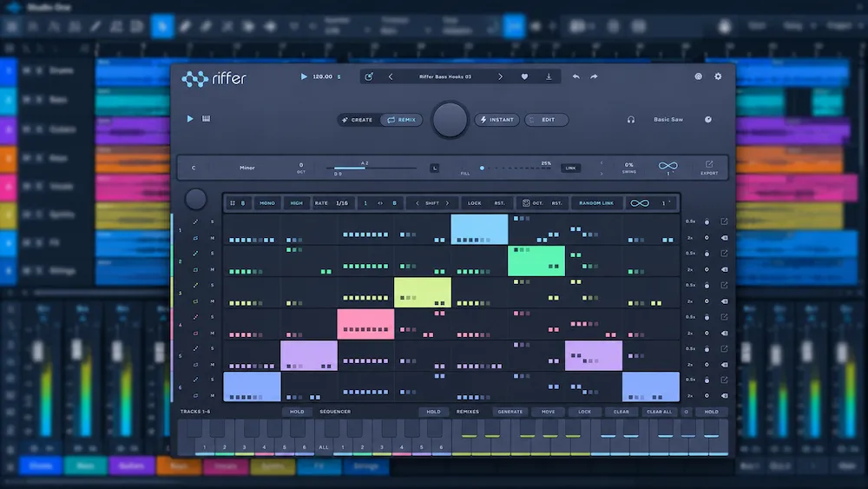Click the MOVE button

point(548,412)
